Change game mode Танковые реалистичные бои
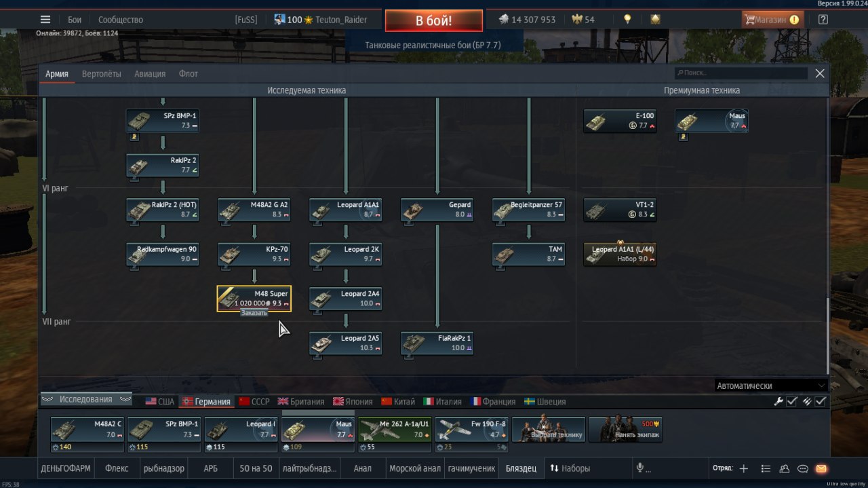Viewport: 868px width, 488px height. point(433,45)
